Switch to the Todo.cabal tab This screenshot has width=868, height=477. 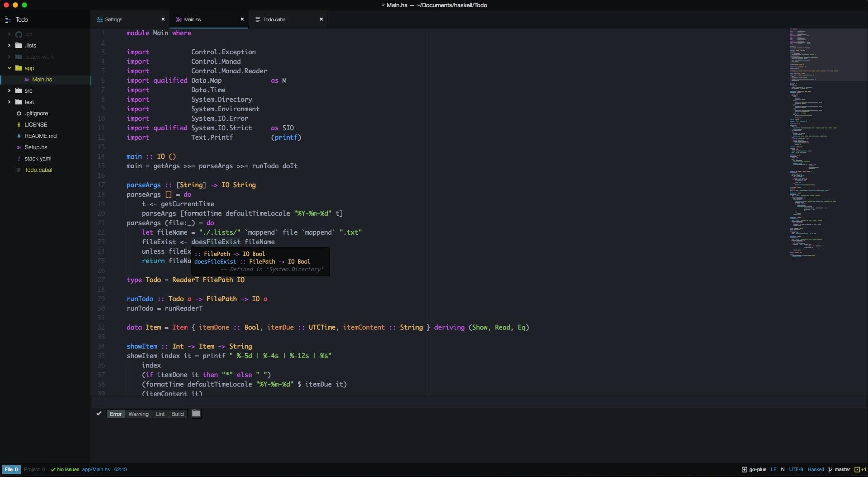click(276, 19)
